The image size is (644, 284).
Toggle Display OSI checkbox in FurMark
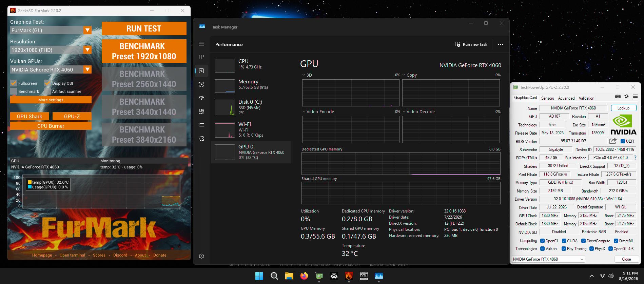coord(47,83)
